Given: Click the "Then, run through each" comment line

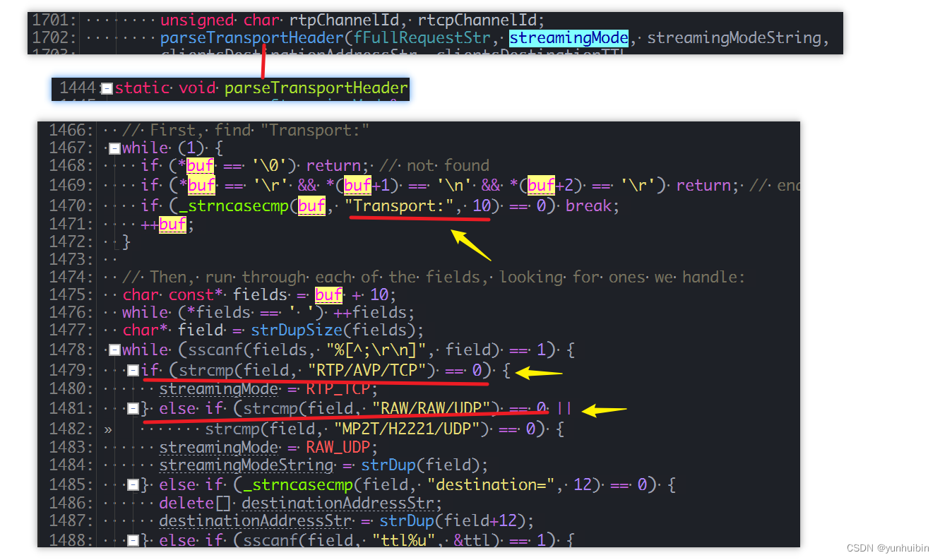Looking at the screenshot, I should 434,276.
